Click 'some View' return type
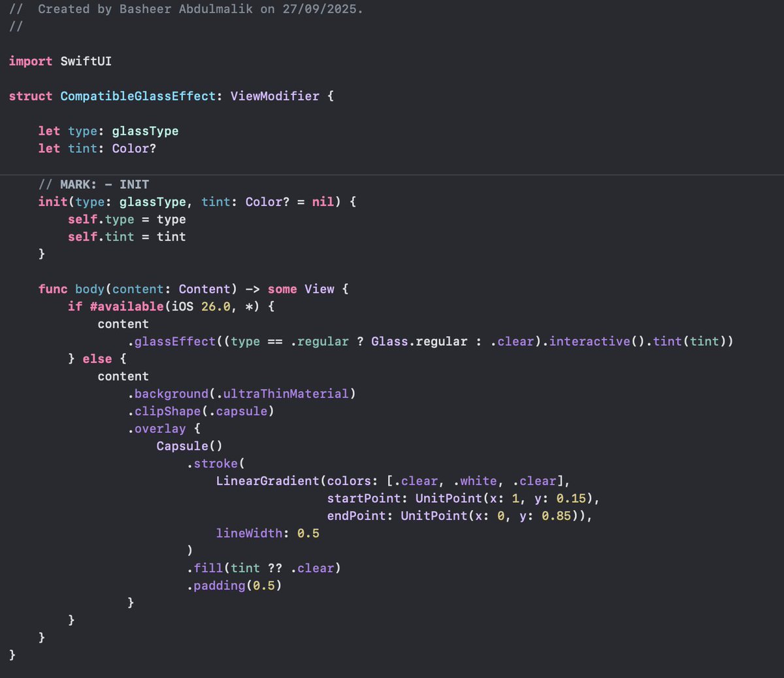This screenshot has width=784, height=678. pyautogui.click(x=301, y=289)
